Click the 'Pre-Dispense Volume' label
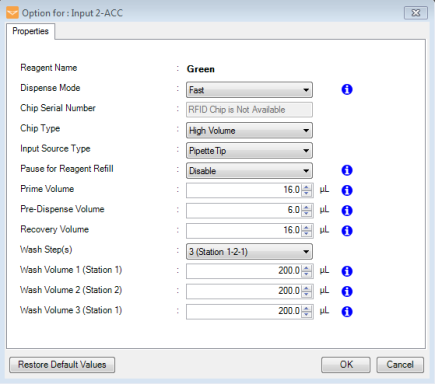Viewport: 435px width, 384px height. point(62,209)
